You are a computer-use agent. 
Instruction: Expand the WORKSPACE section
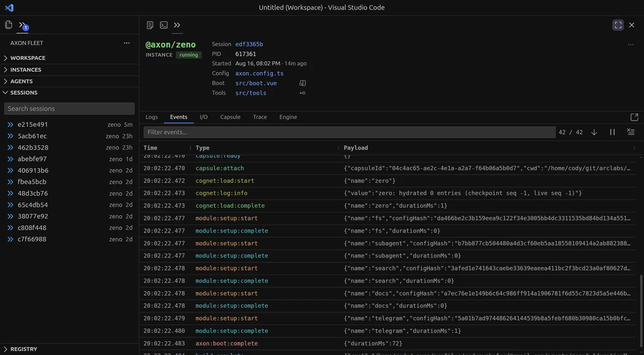tap(69, 58)
